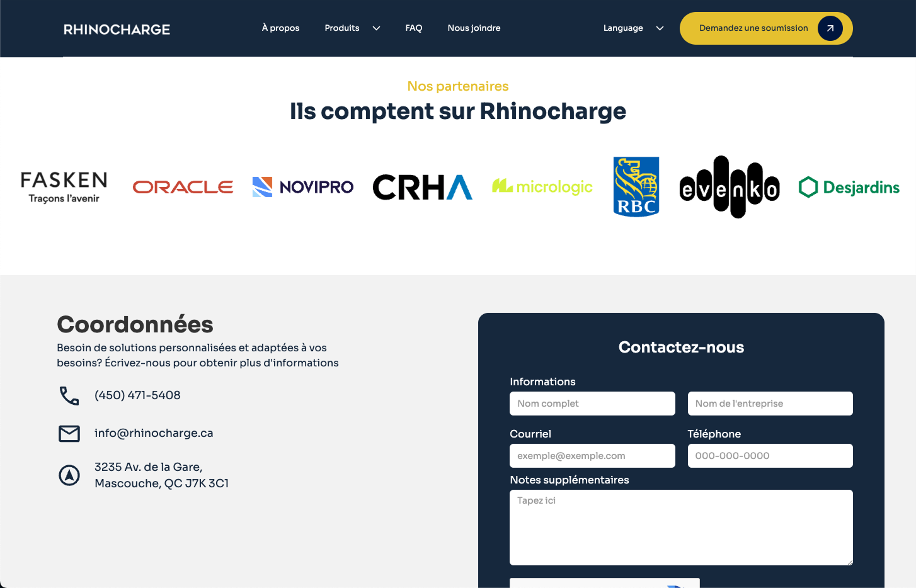Click the Informations form label
This screenshot has width=916, height=588.
[542, 382]
